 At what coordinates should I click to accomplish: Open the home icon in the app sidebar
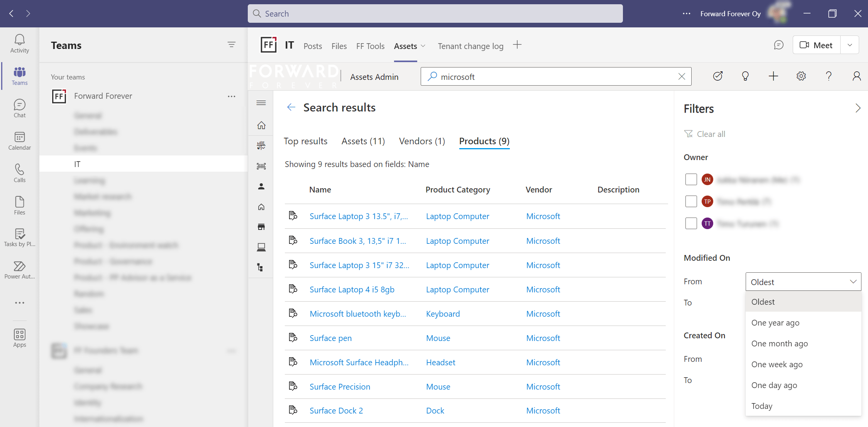click(x=261, y=125)
